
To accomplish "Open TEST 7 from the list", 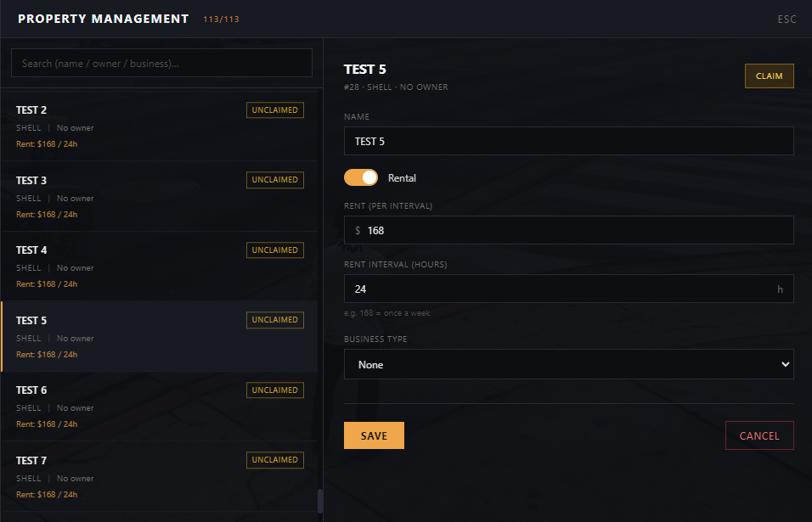I will pos(160,476).
